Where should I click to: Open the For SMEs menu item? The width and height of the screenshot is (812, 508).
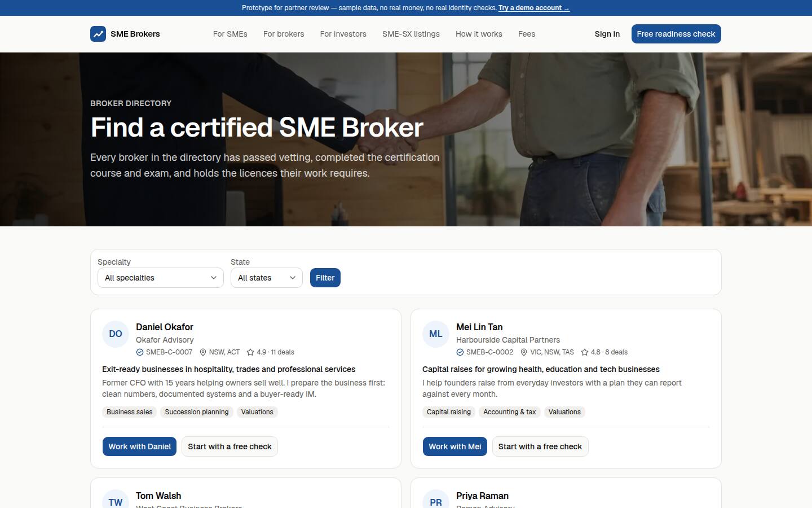click(230, 34)
